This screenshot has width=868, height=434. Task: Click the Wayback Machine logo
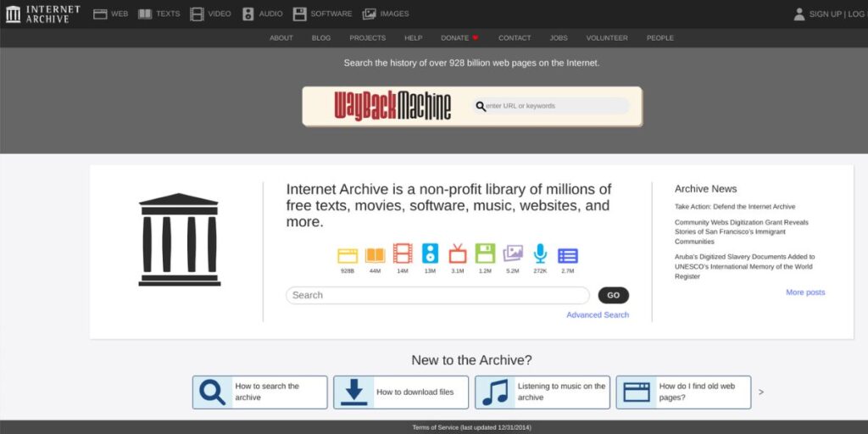coord(392,106)
